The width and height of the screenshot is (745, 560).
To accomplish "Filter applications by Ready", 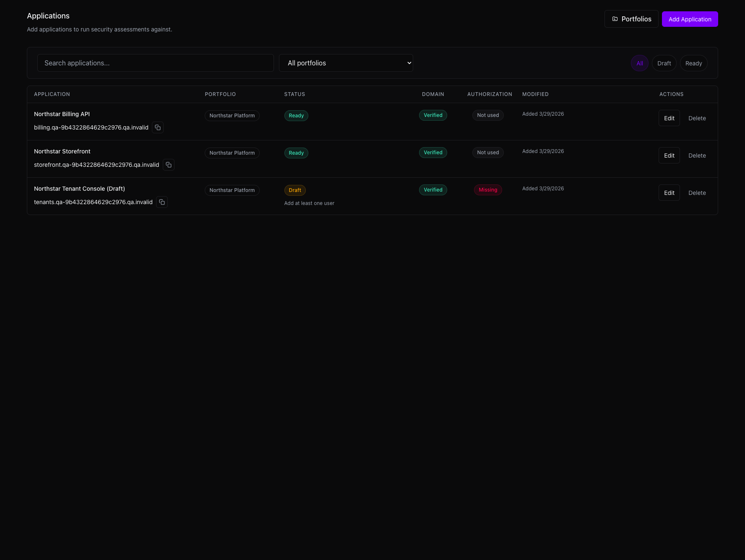I will point(693,63).
